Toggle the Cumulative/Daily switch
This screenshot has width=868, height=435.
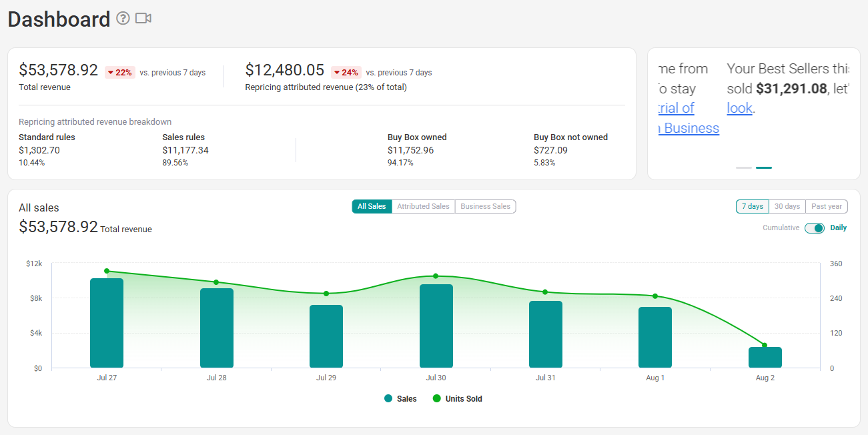[815, 228]
